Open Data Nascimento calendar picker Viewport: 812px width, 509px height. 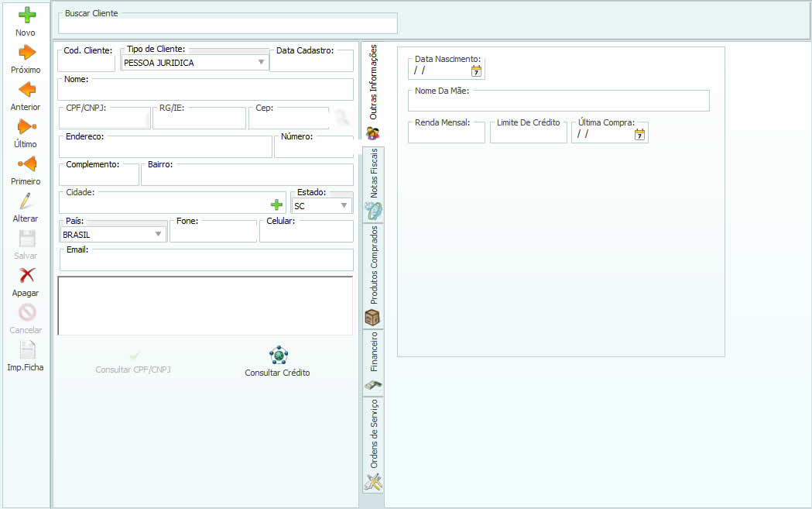(x=477, y=71)
